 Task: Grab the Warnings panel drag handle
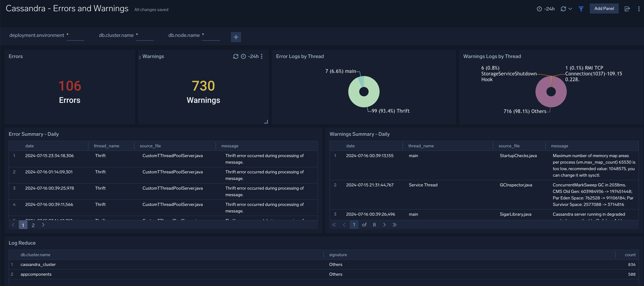click(x=140, y=57)
